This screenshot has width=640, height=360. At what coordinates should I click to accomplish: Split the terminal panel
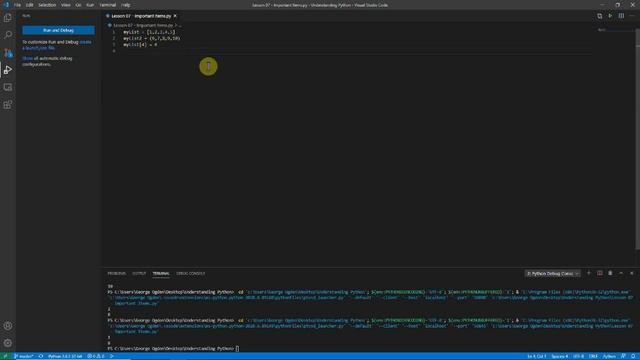pyautogui.click(x=600, y=273)
